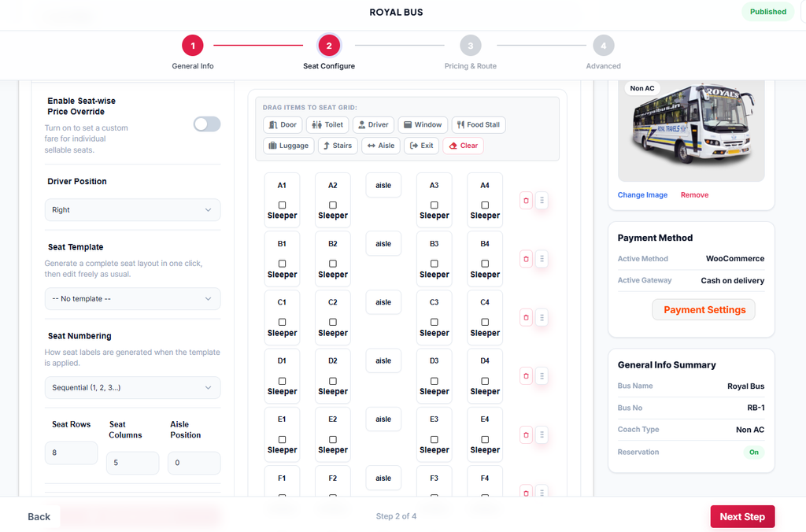Open step 4 Advanced
The width and height of the screenshot is (806, 532).
[x=604, y=46]
